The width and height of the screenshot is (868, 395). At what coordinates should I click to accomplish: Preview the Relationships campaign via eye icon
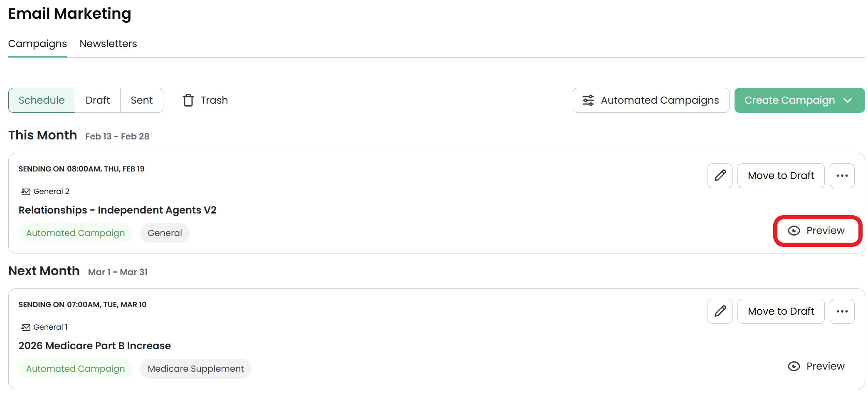click(794, 231)
